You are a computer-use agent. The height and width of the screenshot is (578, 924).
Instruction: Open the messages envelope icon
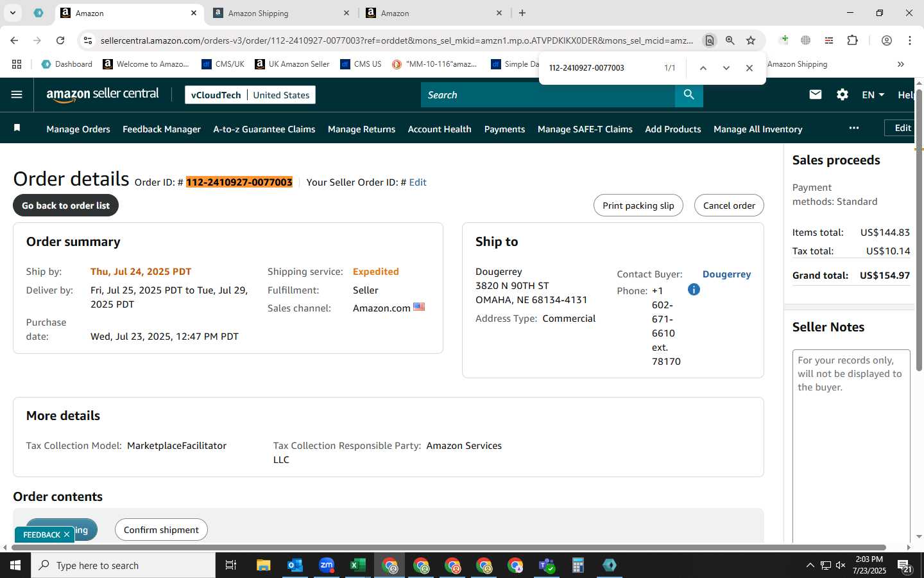click(816, 94)
